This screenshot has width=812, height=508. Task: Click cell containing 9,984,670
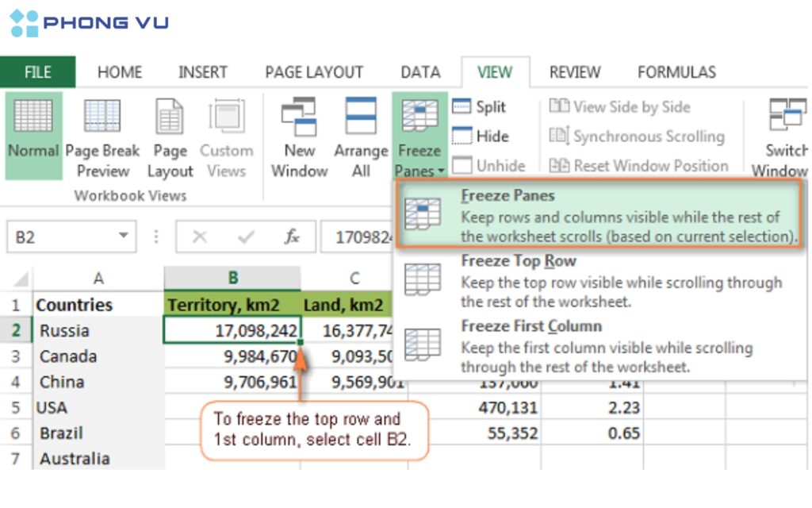[232, 356]
